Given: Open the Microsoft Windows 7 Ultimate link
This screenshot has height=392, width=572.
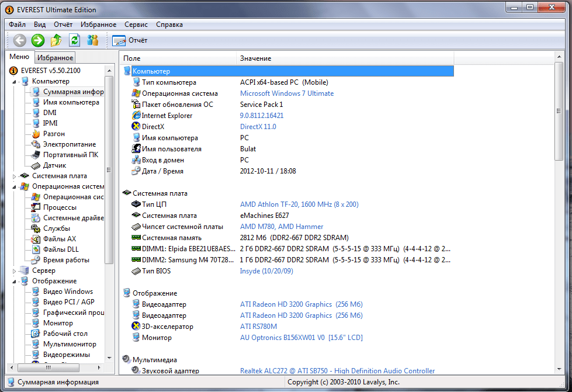Looking at the screenshot, I should click(287, 93).
